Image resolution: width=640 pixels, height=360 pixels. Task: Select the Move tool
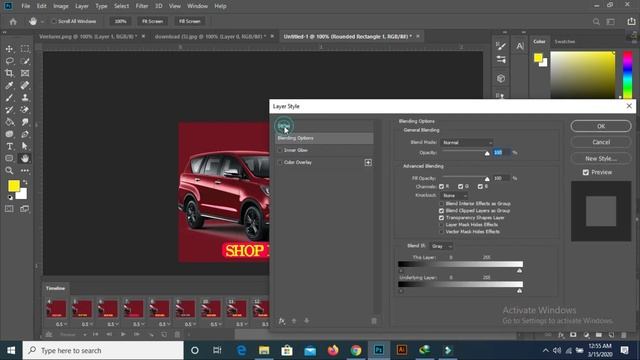pos(9,49)
